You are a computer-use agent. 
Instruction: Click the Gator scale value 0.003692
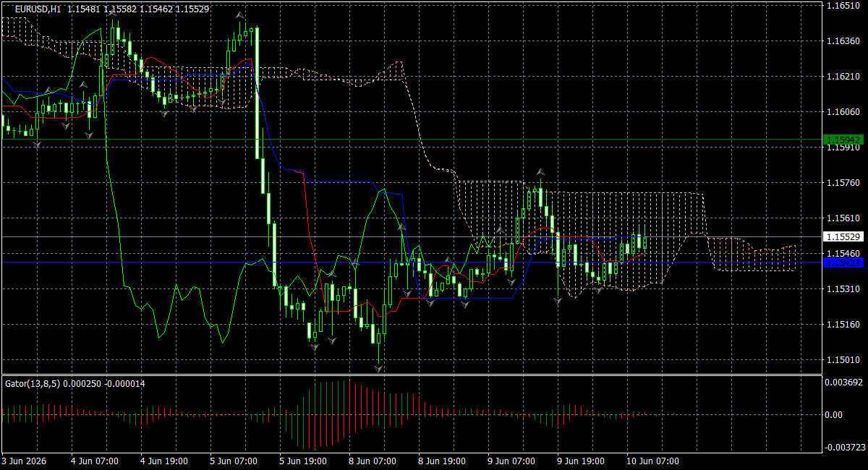click(846, 382)
